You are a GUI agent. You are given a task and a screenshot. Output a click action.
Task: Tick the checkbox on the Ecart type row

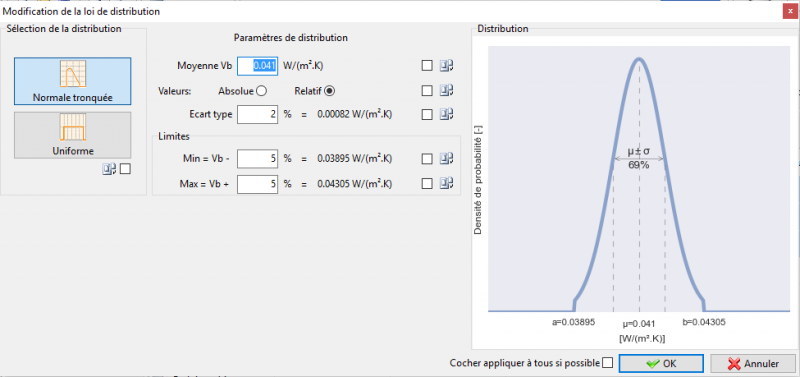(x=427, y=115)
